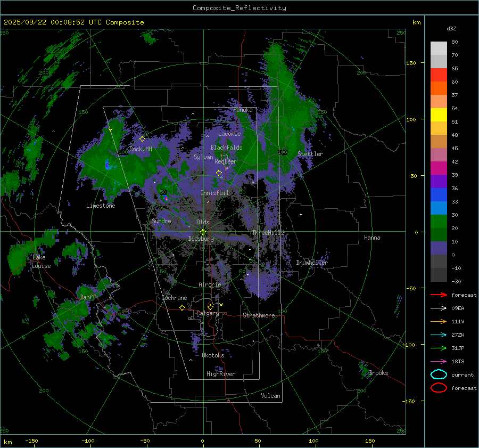Image resolution: width=479 pixels, height=448 pixels.
Task: Click the Composite_Reflectivity title bar
Action: pyautogui.click(x=239, y=7)
